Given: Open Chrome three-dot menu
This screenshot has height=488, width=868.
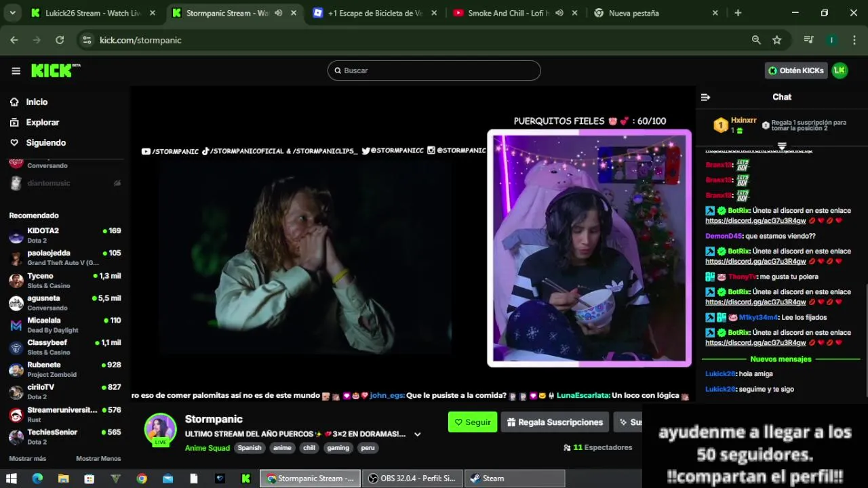Looking at the screenshot, I should [854, 40].
